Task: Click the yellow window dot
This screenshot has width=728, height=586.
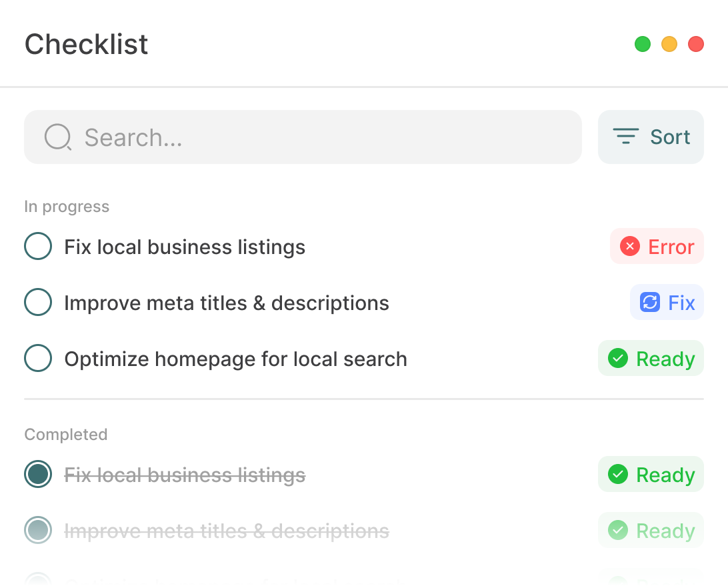Action: (669, 44)
